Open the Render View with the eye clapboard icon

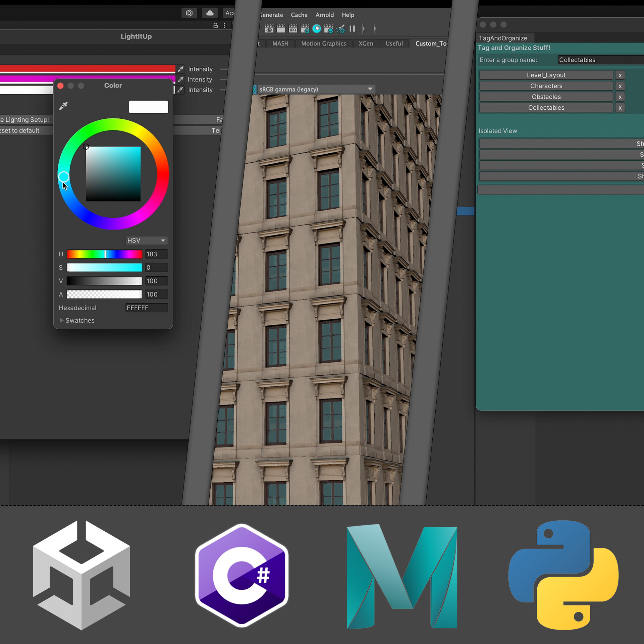[x=269, y=29]
